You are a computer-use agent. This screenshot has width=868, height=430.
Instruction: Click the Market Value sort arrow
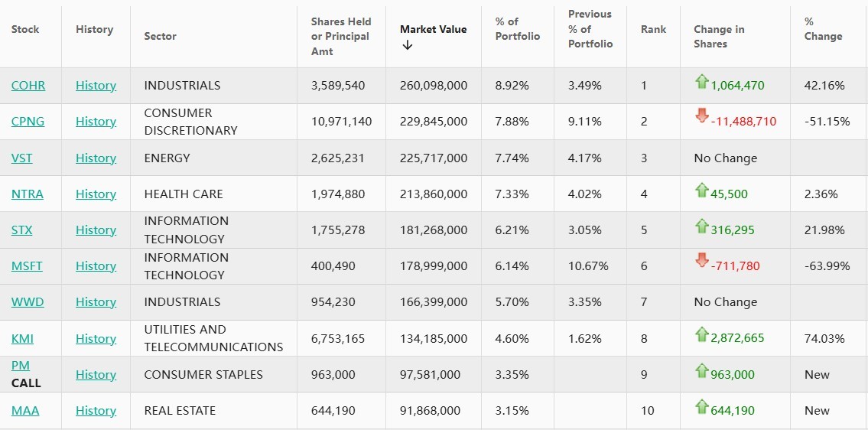tap(407, 45)
